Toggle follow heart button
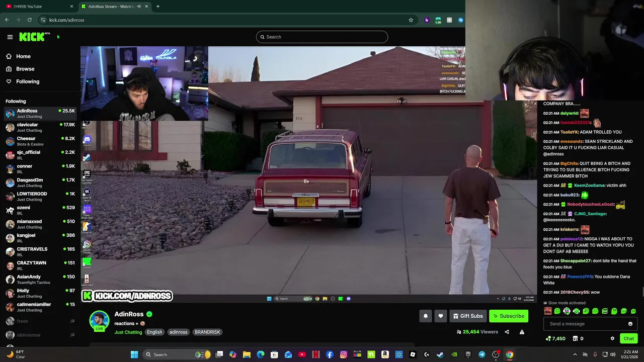This screenshot has height=362, width=644. (x=441, y=316)
